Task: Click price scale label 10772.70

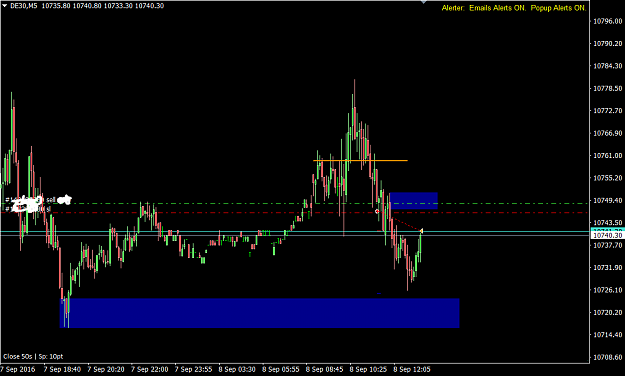Action: pos(607,110)
